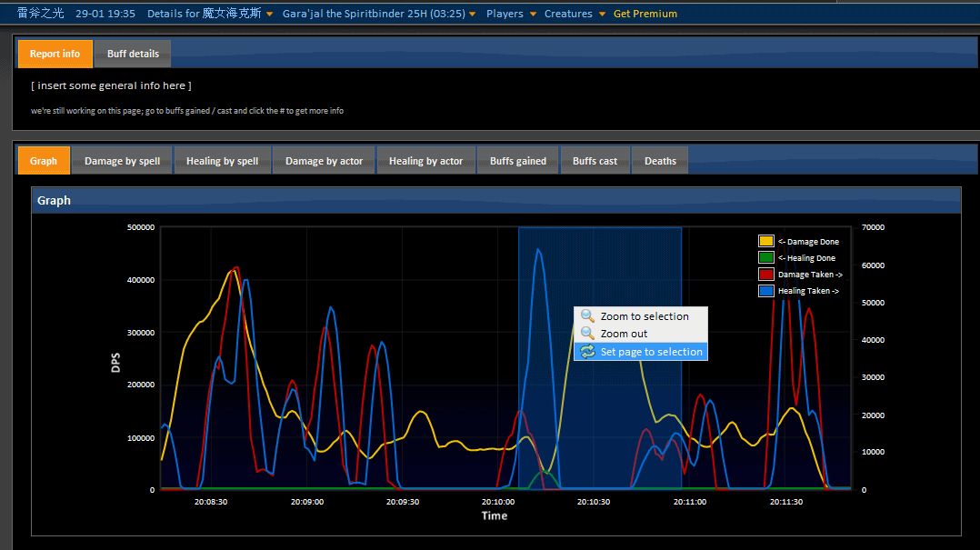This screenshot has height=550, width=980.
Task: Open the Buffs cast tab
Action: [595, 161]
